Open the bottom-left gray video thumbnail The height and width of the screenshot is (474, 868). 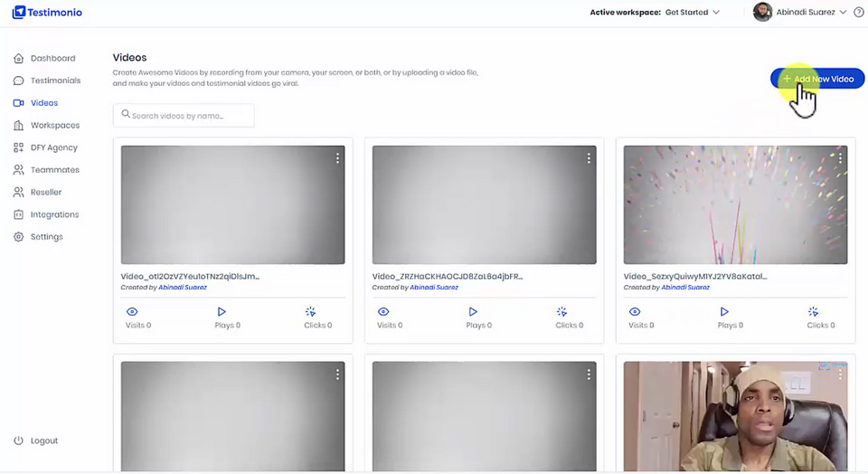tap(232, 416)
